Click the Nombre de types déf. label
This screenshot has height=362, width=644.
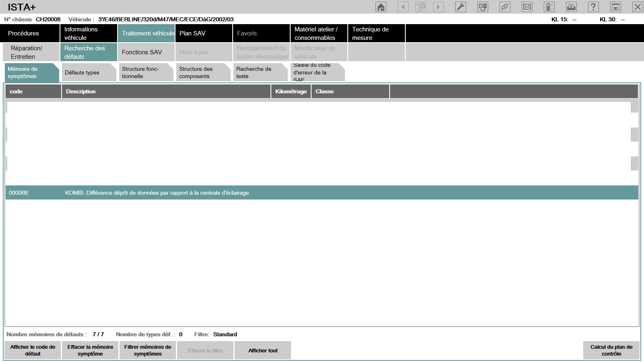(x=145, y=334)
